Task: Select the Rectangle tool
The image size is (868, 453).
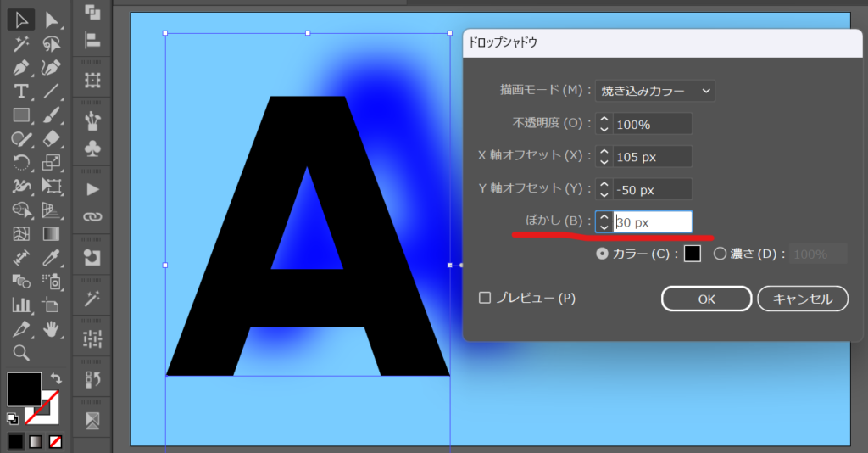Action: tap(21, 115)
